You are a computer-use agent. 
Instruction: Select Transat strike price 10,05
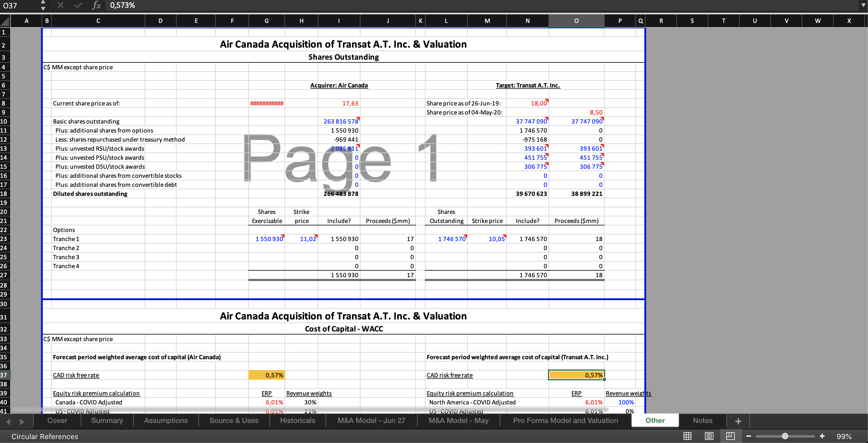tap(487, 239)
